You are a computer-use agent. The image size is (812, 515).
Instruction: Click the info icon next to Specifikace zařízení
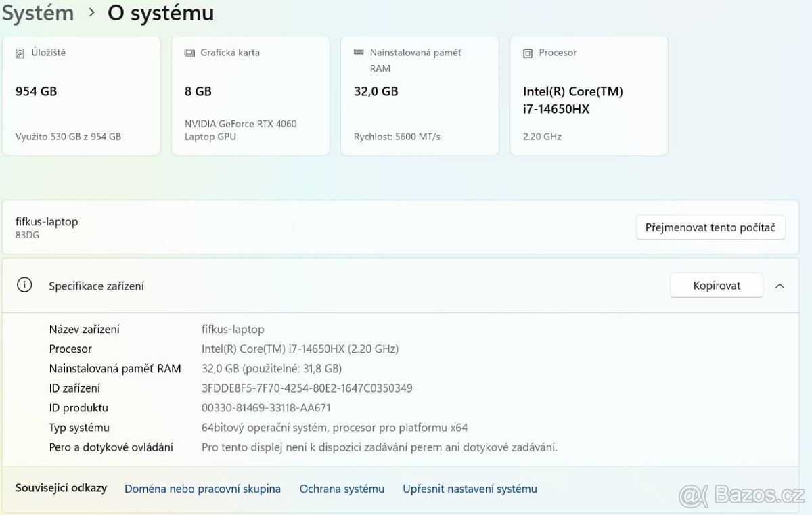point(24,285)
